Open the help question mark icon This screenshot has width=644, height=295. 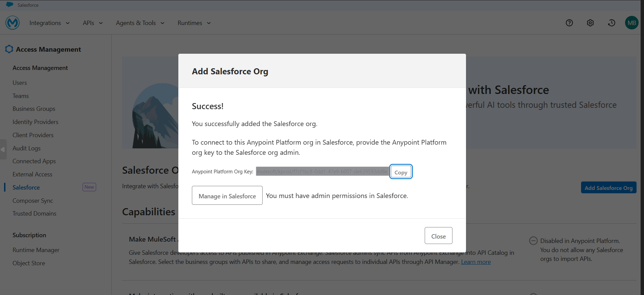pos(569,23)
